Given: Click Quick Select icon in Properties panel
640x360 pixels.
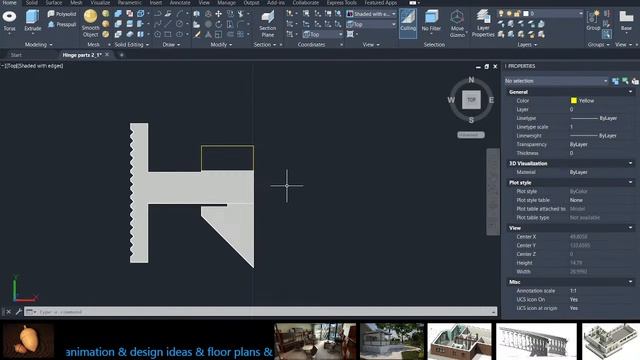Looking at the screenshot, I should click(635, 81).
